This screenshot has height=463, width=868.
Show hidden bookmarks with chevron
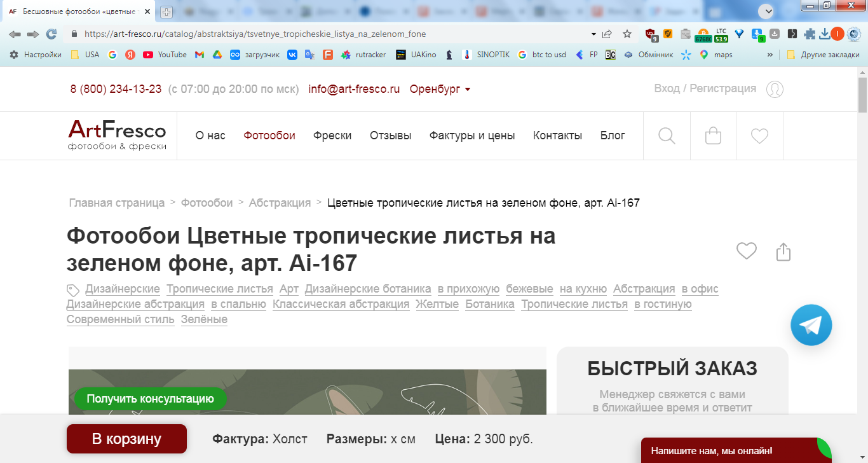(770, 55)
